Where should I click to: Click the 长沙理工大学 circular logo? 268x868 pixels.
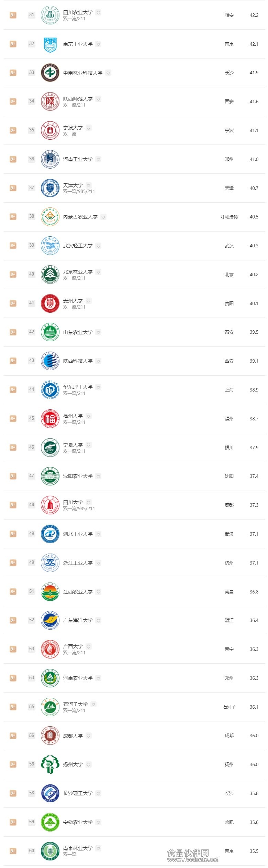pyautogui.click(x=50, y=793)
